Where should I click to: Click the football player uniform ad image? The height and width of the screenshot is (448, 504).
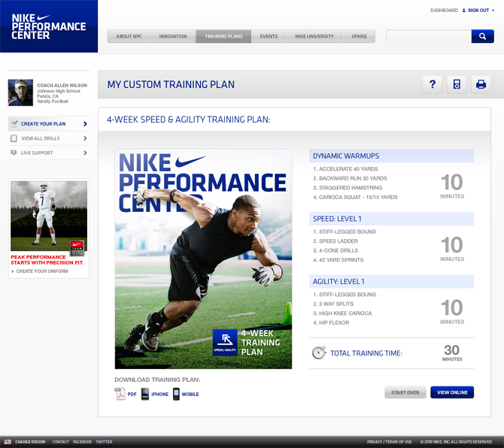(x=49, y=216)
